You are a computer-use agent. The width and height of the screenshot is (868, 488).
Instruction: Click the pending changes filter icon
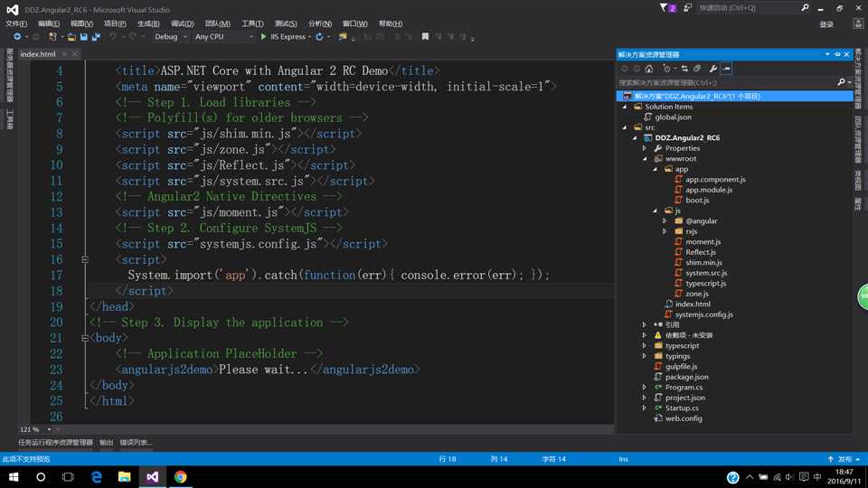click(x=666, y=69)
